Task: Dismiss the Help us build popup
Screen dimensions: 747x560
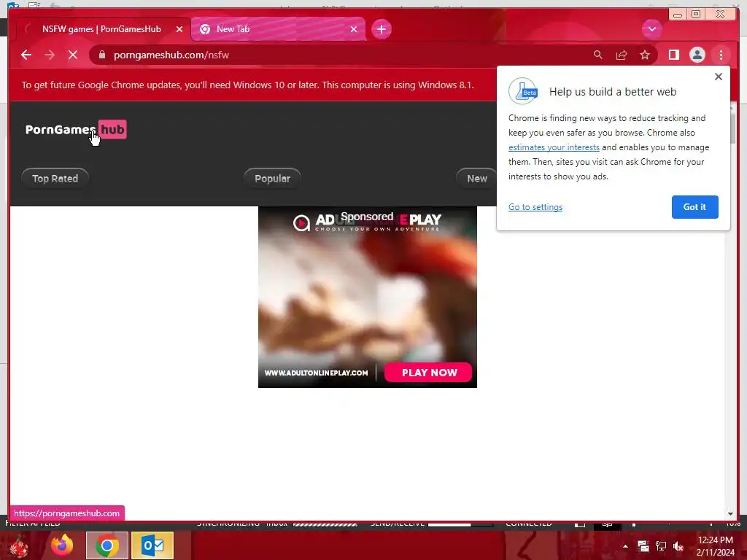Action: tap(719, 77)
